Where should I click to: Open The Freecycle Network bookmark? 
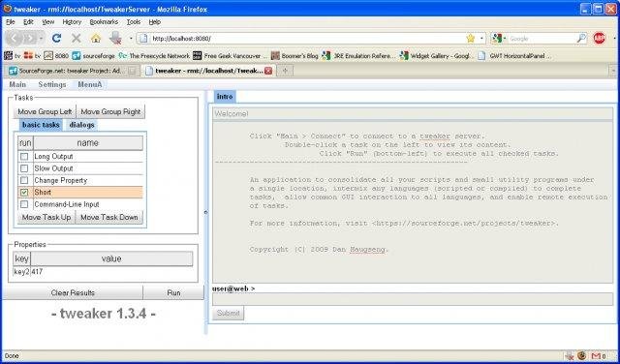(x=154, y=56)
